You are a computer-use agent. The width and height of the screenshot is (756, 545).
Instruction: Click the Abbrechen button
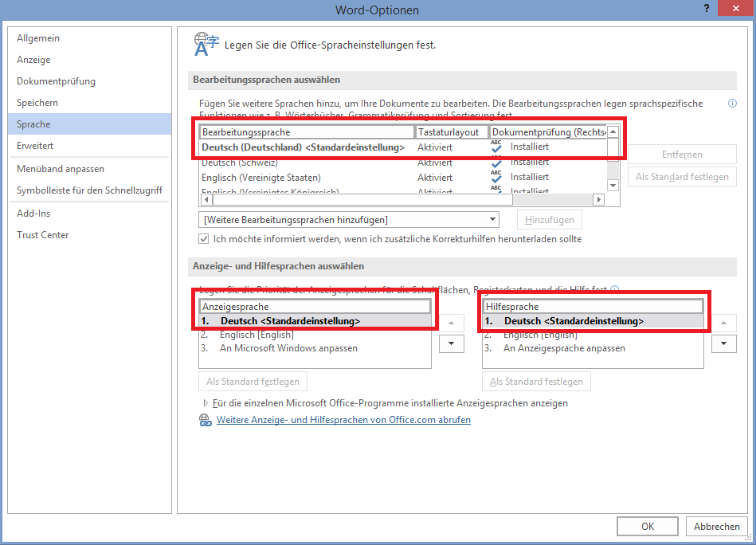pyautogui.click(x=716, y=526)
